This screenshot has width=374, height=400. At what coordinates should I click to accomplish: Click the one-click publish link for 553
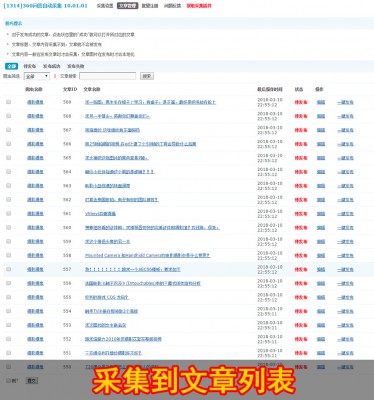tap(345, 325)
